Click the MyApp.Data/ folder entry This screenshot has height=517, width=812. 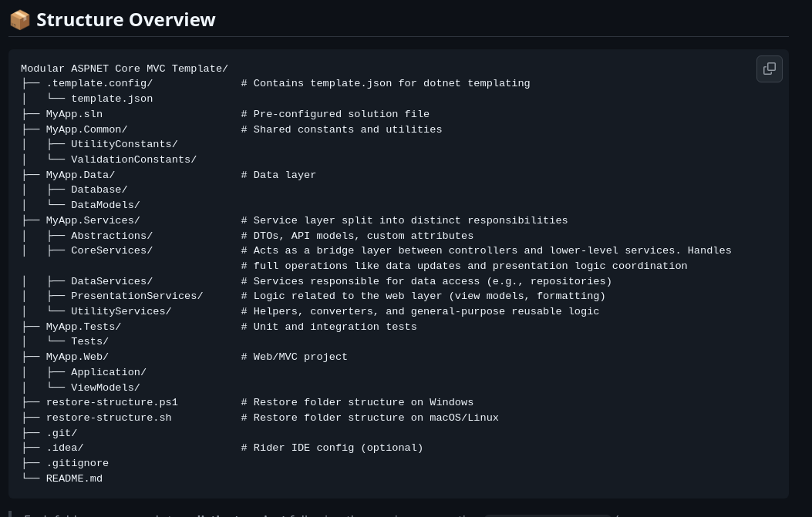click(x=80, y=175)
